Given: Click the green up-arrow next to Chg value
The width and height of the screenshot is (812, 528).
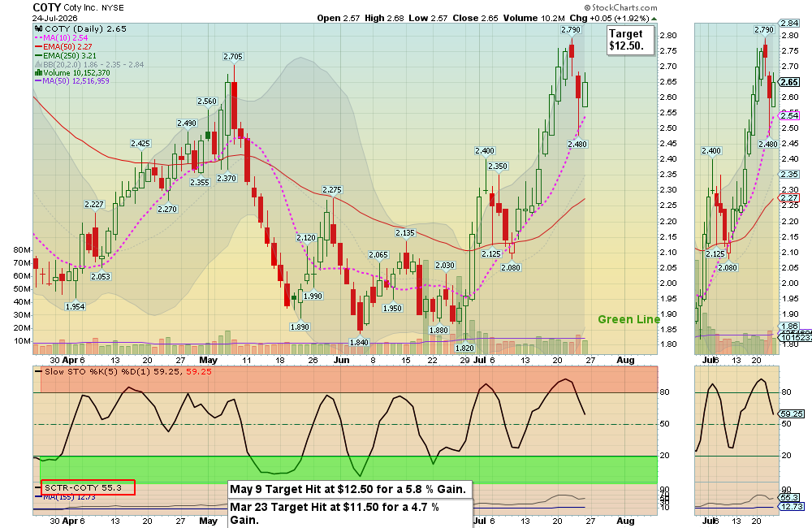Looking at the screenshot, I should pos(654,19).
